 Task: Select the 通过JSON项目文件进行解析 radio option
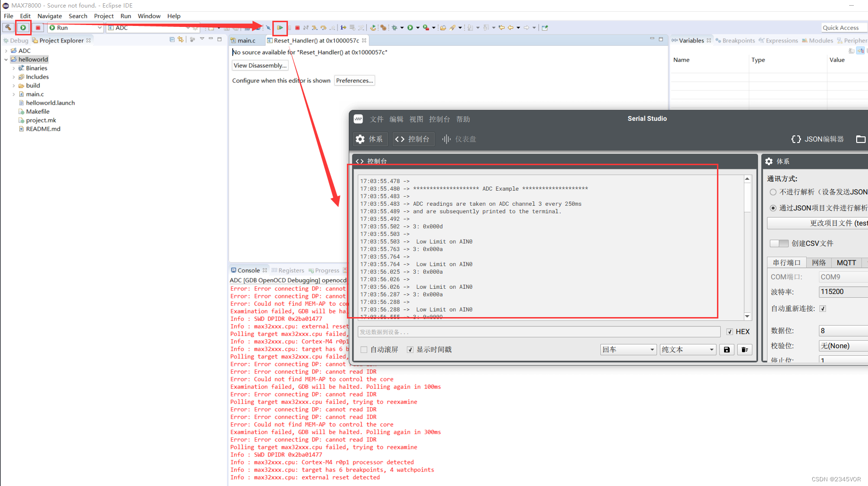pyautogui.click(x=773, y=208)
